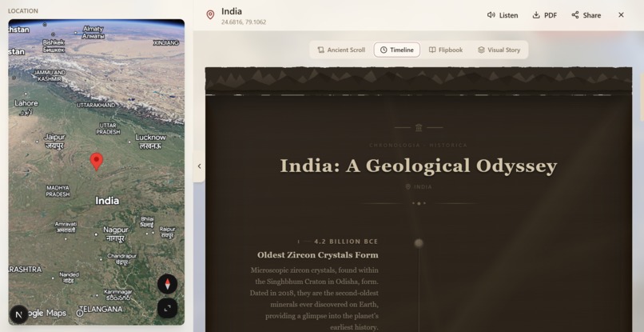Click the Almaty label on the map
644x332 pixels.
click(93, 32)
